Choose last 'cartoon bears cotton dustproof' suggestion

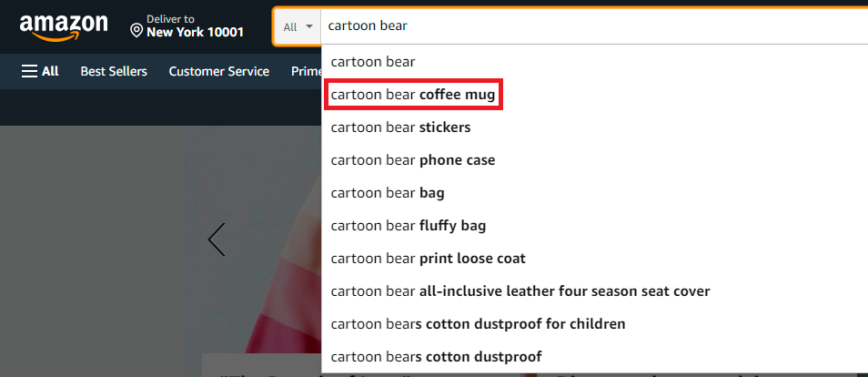[x=436, y=357]
